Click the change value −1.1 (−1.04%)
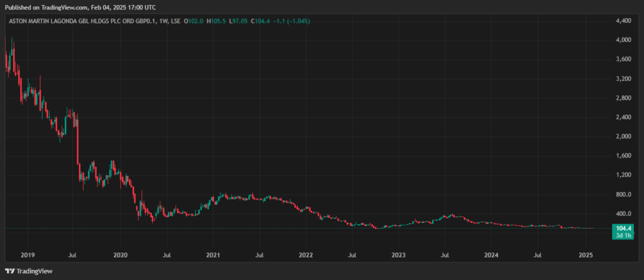This screenshot has height=280, width=644. point(291,21)
